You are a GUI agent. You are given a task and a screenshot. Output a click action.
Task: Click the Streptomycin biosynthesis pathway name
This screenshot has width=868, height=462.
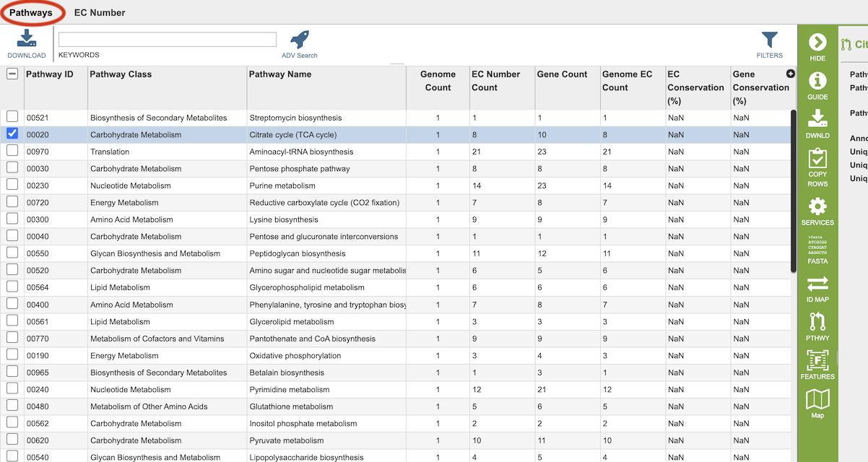pos(295,118)
